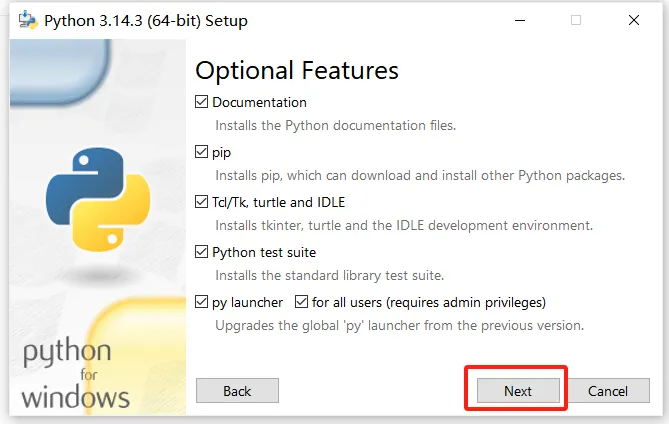669x424 pixels.
Task: Click the 'Installs the Python documentation files' description
Action: click(x=336, y=126)
